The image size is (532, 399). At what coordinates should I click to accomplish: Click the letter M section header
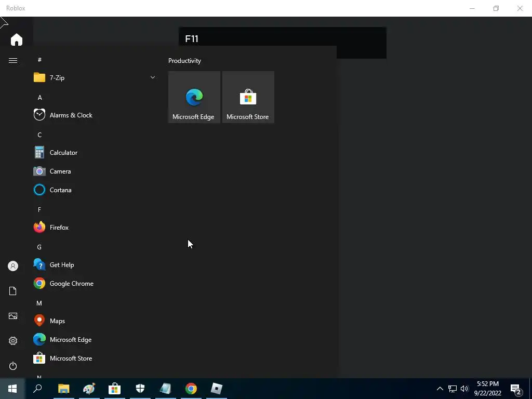(39, 303)
